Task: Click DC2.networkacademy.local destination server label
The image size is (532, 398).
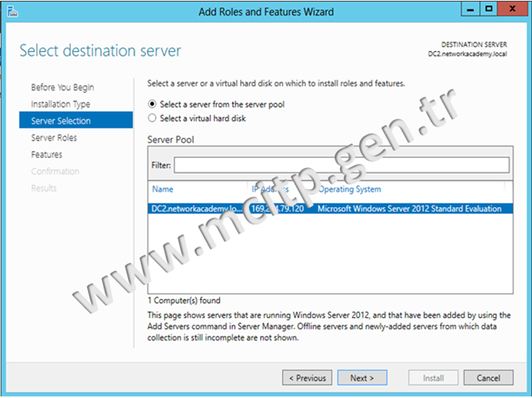Action: [x=467, y=54]
